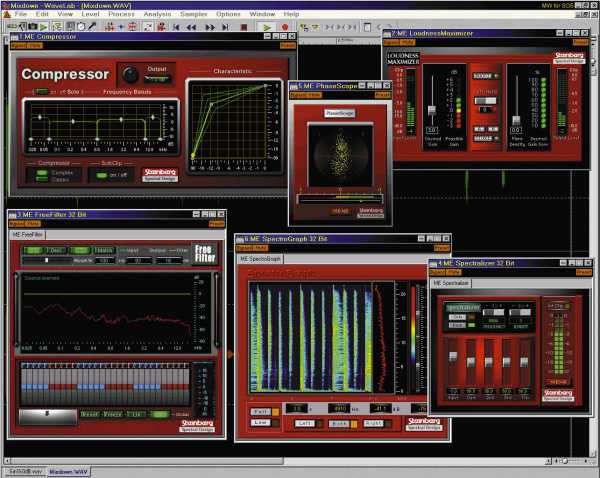Click the red record button
This screenshot has height=478, width=600.
[x=285, y=27]
